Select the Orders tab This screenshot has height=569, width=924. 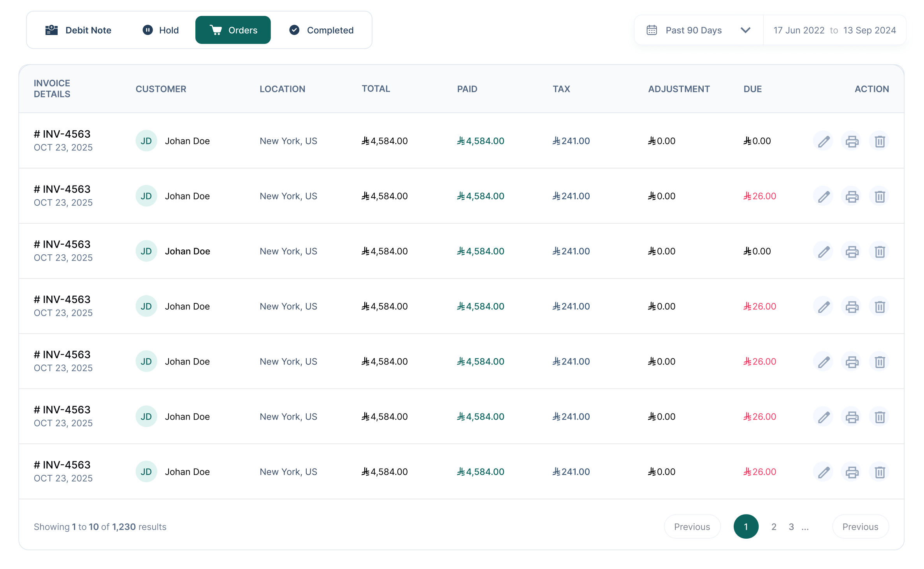click(233, 30)
